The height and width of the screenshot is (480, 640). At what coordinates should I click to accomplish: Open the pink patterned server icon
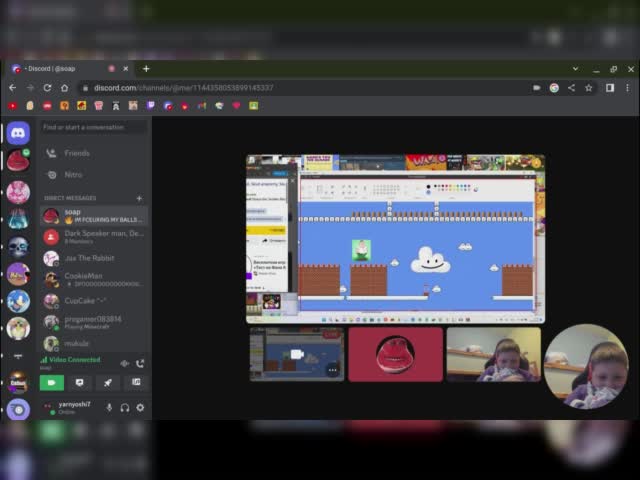point(18,192)
